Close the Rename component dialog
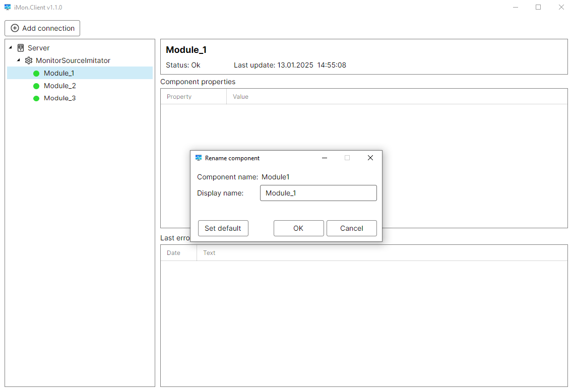Screen dimensions: 573x392 click(370, 158)
